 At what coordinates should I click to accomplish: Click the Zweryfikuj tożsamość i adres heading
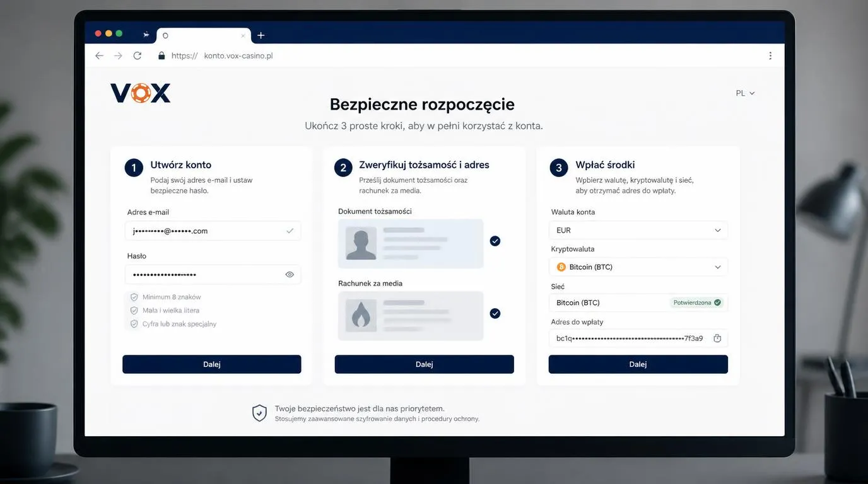pyautogui.click(x=424, y=165)
